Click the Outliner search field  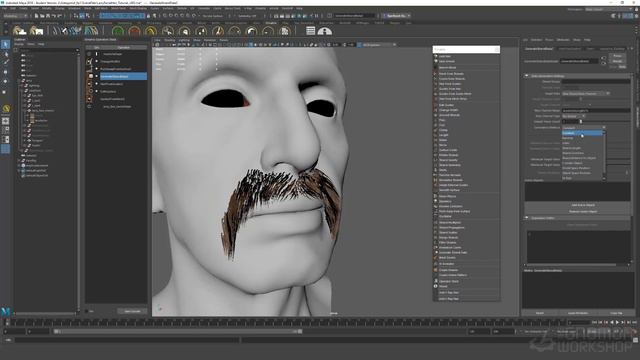(x=48, y=50)
